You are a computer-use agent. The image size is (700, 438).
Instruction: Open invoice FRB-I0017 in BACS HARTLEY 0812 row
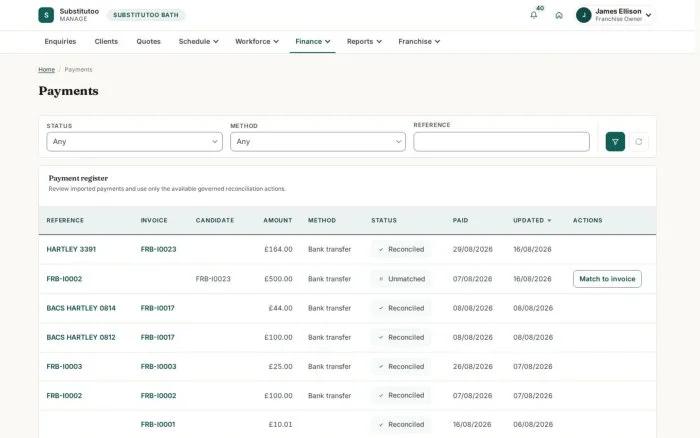tap(158, 338)
